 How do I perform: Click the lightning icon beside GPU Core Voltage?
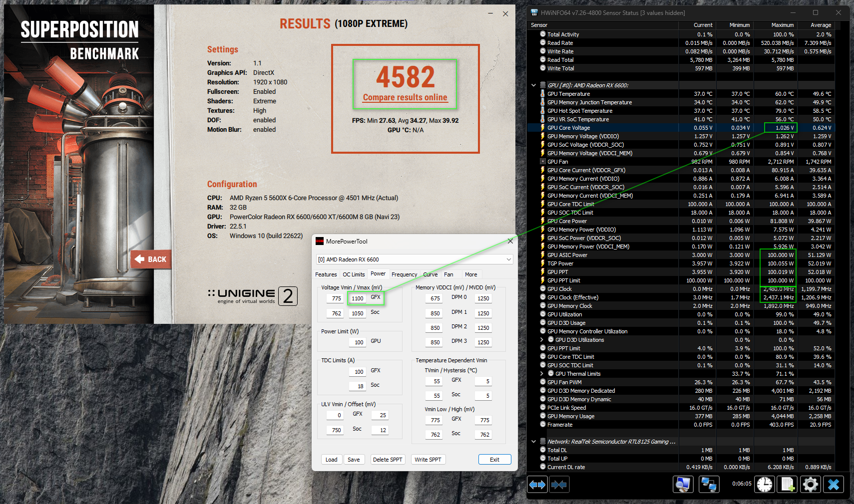tap(543, 128)
